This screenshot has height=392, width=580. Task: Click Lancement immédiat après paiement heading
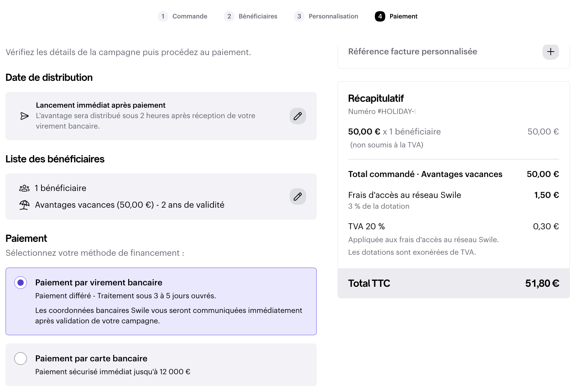(x=101, y=105)
